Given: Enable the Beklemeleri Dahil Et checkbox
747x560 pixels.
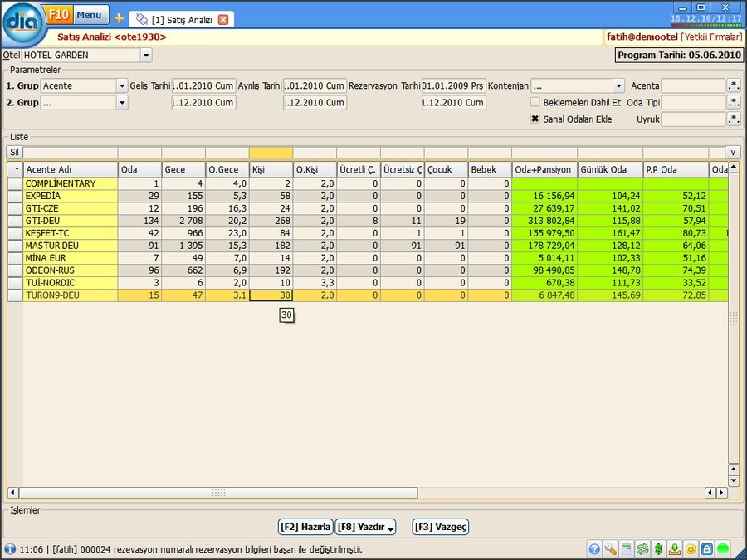Looking at the screenshot, I should coord(535,102).
